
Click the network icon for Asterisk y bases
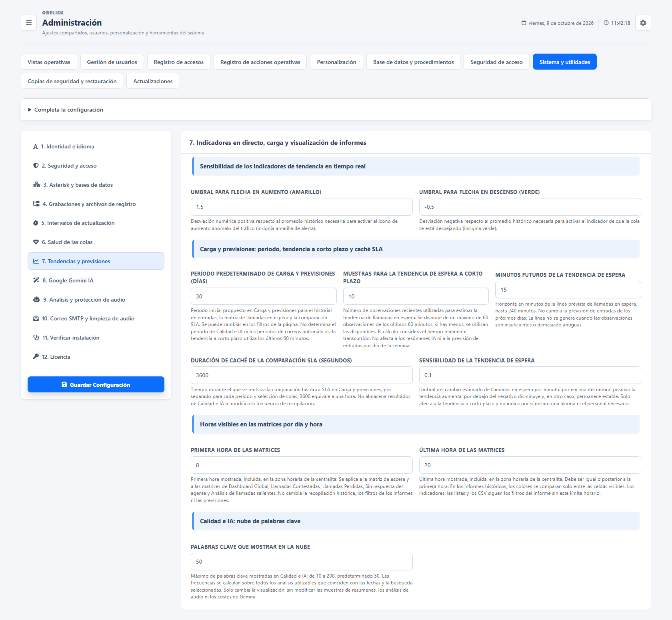click(36, 185)
